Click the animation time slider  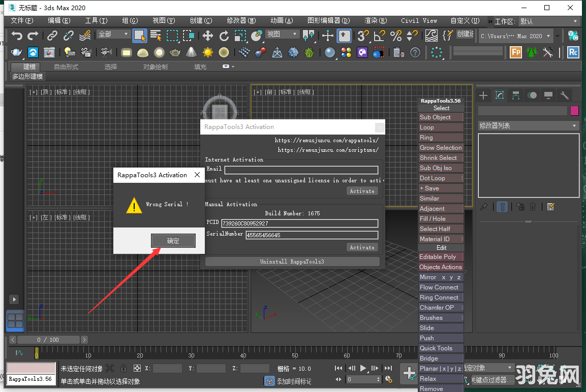point(48,339)
